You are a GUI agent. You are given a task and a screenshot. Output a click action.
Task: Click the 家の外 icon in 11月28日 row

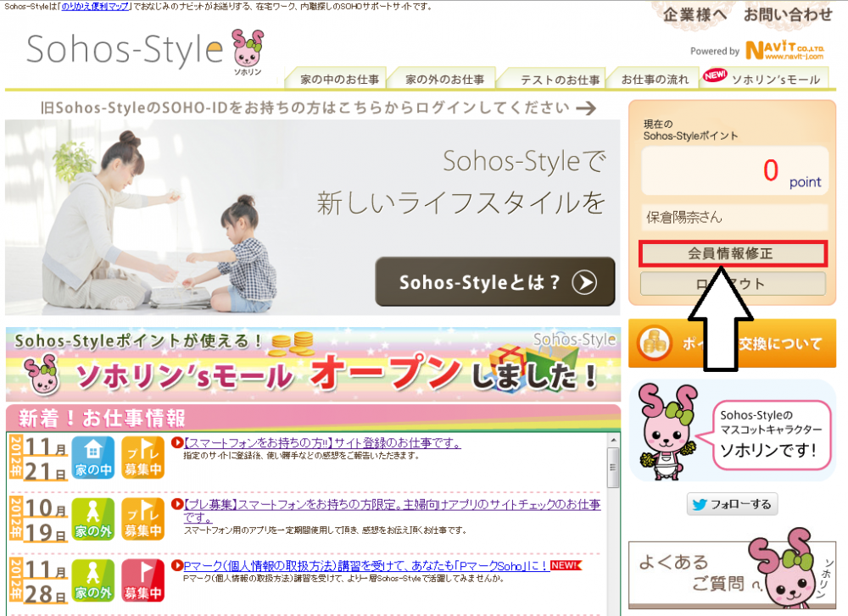93,580
